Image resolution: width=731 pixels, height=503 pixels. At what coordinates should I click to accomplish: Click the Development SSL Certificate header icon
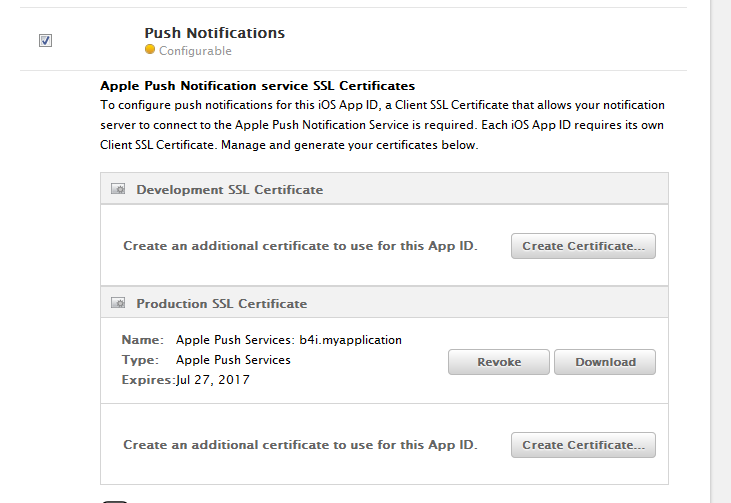(x=118, y=189)
